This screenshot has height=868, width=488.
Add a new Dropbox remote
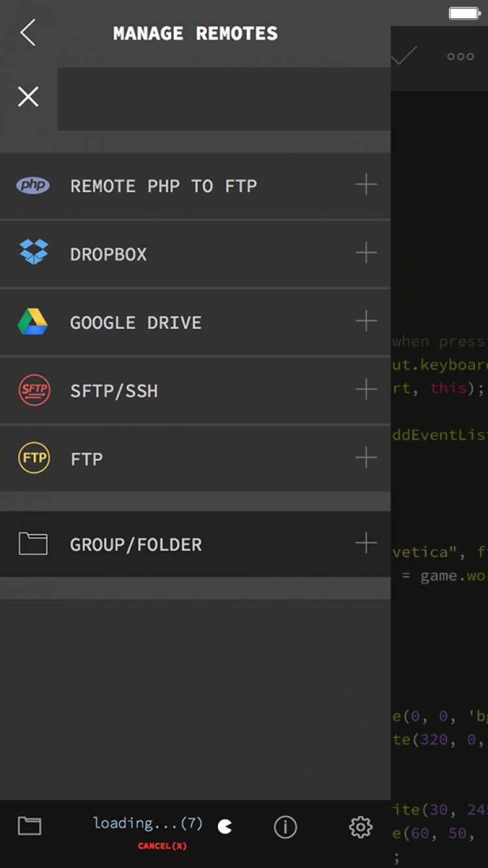click(x=366, y=253)
